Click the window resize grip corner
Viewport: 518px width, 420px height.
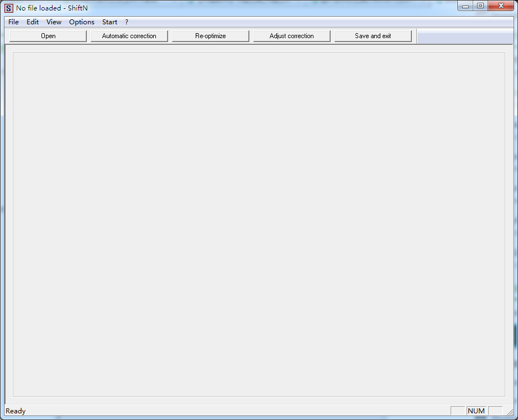(x=510, y=411)
